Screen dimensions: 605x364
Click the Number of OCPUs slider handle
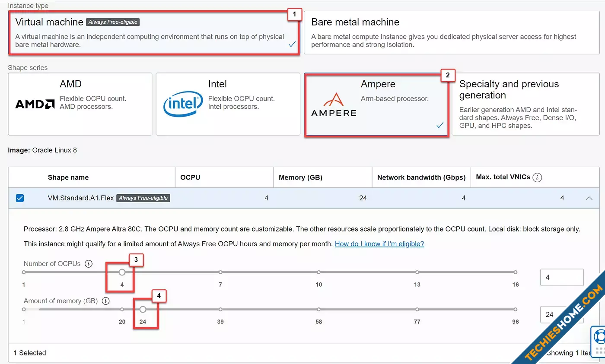tap(122, 272)
